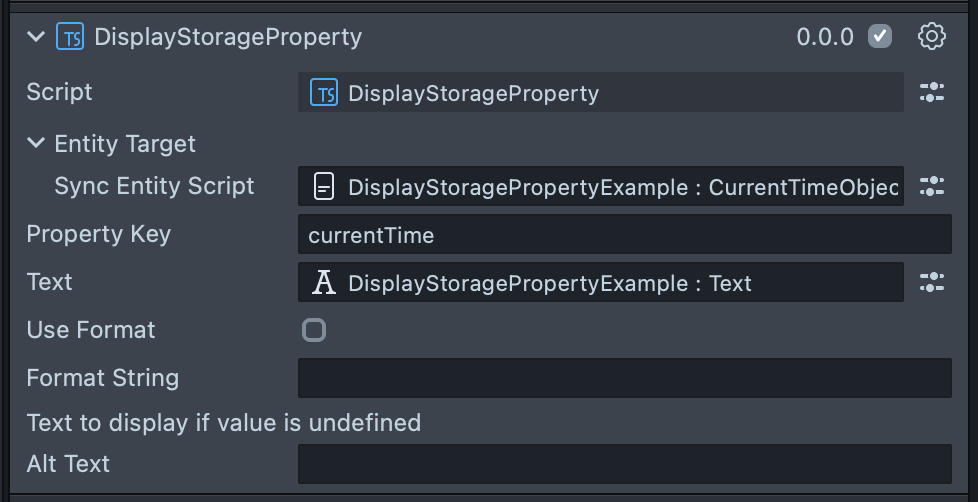Viewport: 978px width, 502px height.
Task: Collapse the Entity Target group
Action: [x=37, y=143]
